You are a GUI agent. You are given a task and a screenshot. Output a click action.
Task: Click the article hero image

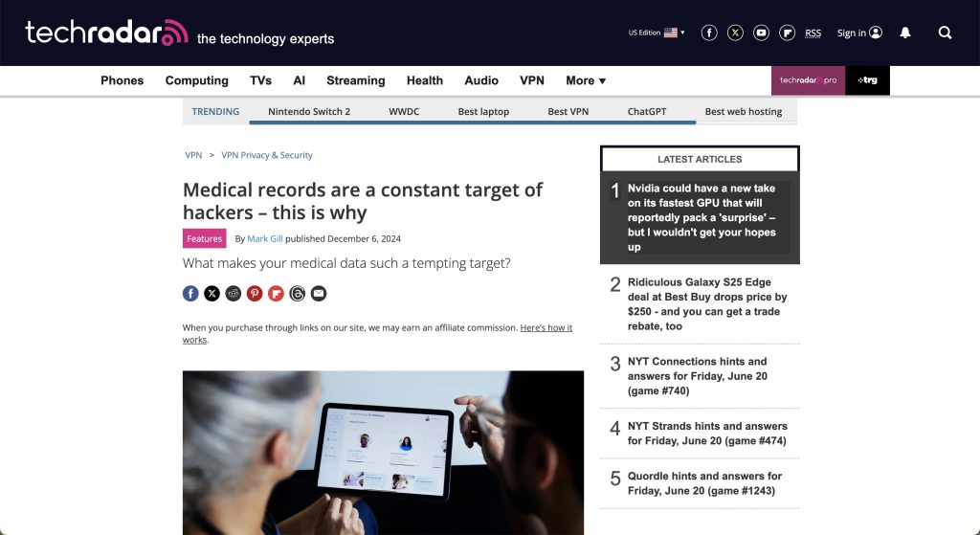point(383,453)
